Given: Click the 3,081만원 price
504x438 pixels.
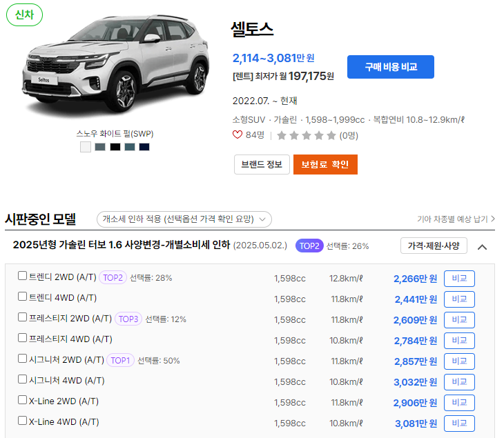Looking at the screenshot, I should [x=416, y=424].
